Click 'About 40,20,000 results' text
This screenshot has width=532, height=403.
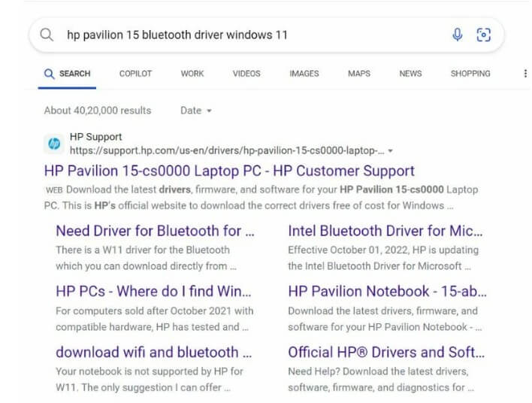[98, 111]
